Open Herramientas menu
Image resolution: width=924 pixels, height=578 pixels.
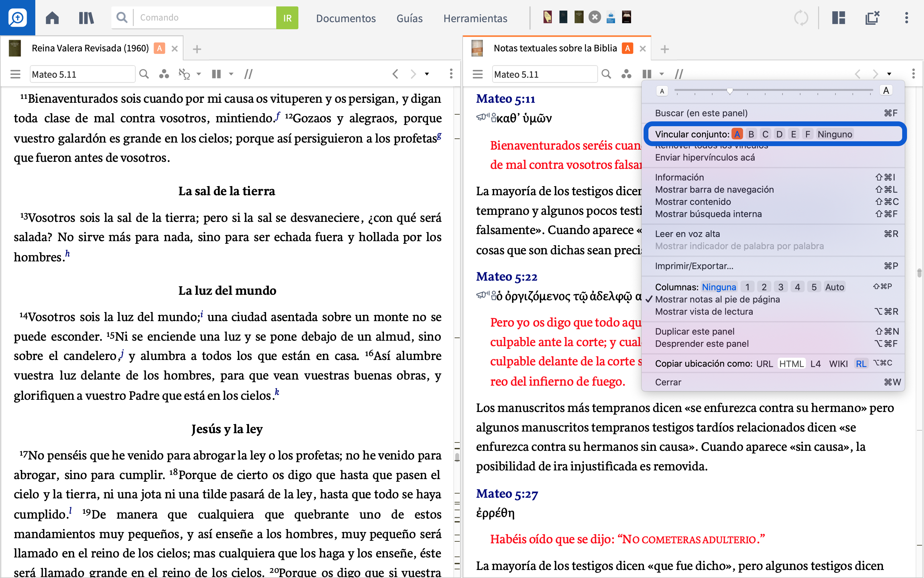[475, 18]
